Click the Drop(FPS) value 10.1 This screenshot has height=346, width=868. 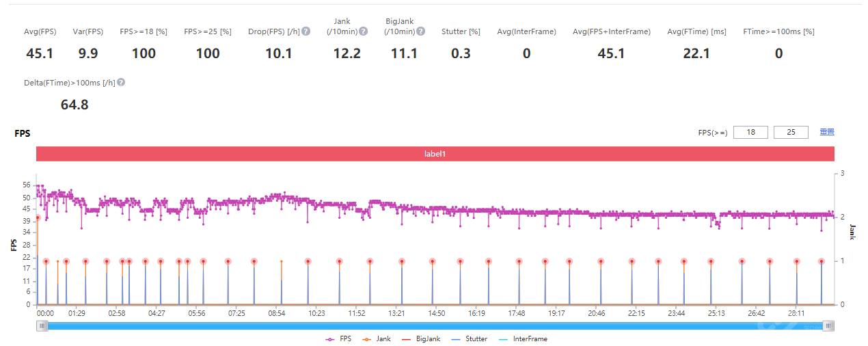[x=279, y=53]
